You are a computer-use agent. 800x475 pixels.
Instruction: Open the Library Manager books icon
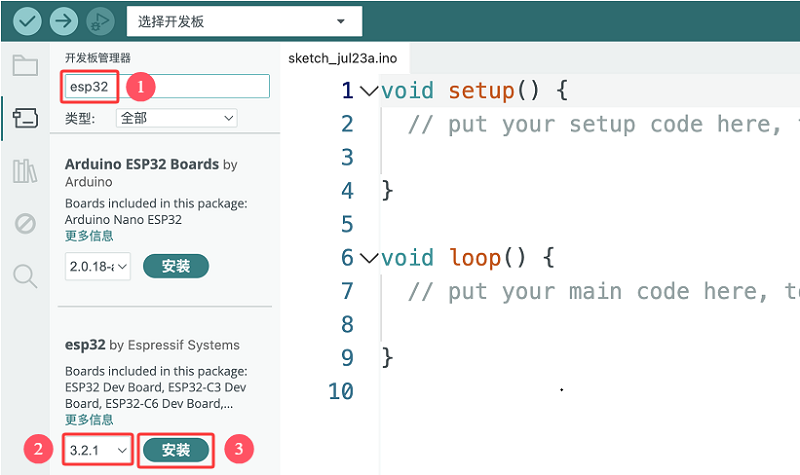[26, 171]
